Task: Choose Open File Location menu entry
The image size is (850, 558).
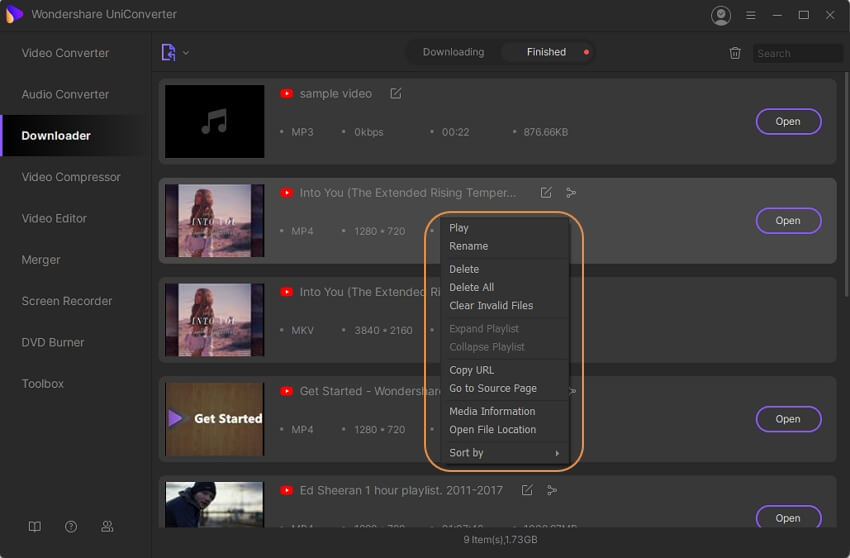Action: 492,430
